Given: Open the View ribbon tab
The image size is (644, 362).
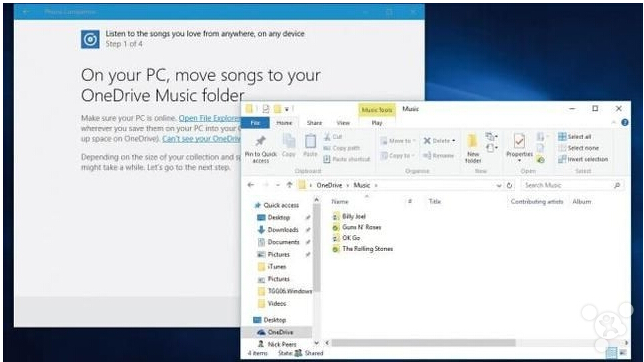Looking at the screenshot, I should click(343, 123).
